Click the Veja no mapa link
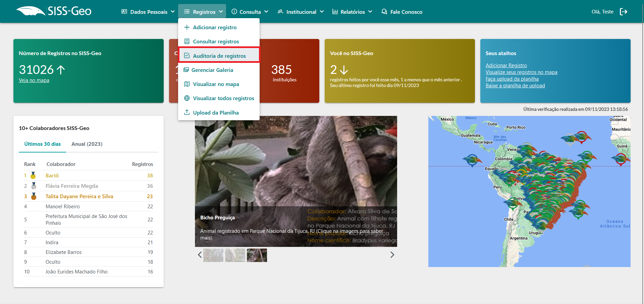Screen dimensions: 644x304 coord(34,80)
